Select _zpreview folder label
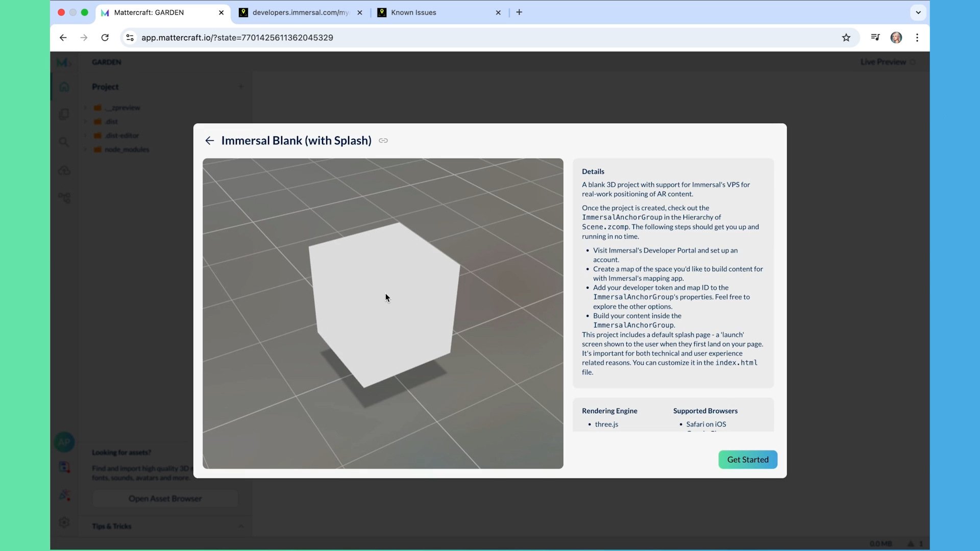 click(x=122, y=108)
